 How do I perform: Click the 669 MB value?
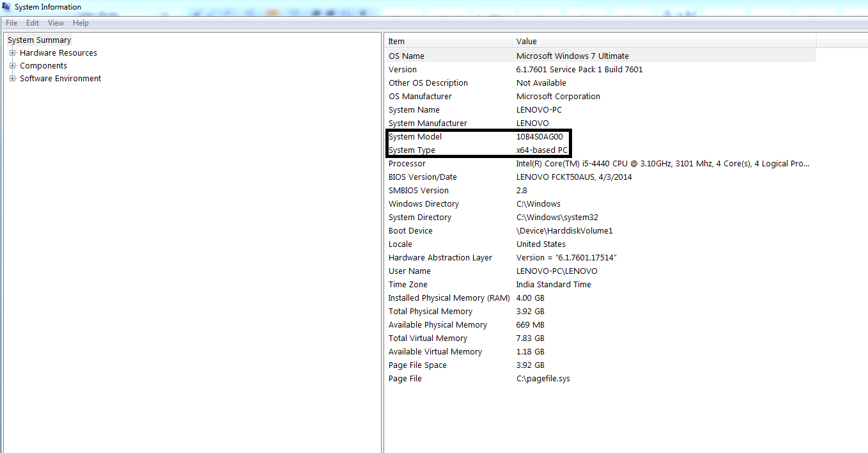(x=531, y=325)
